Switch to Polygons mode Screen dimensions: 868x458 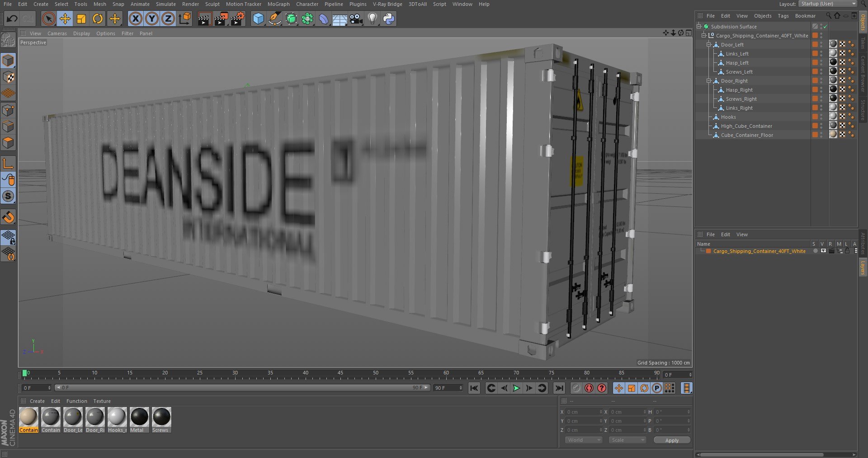pyautogui.click(x=8, y=143)
